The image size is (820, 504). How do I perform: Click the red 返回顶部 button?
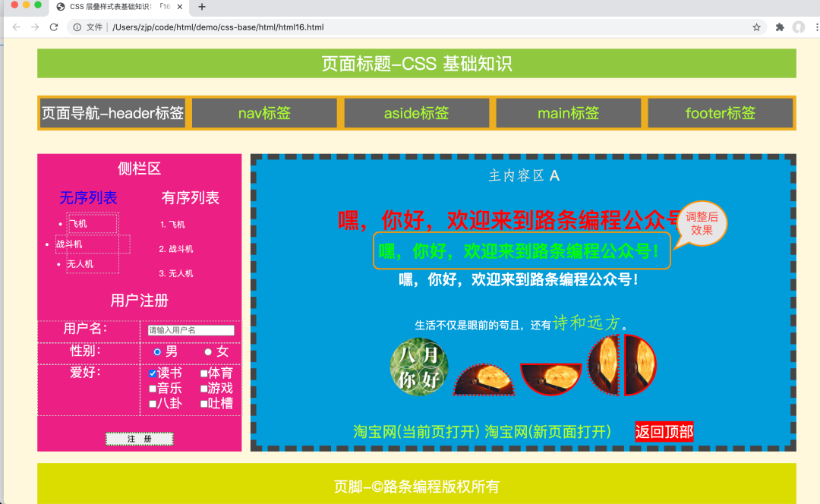click(664, 431)
